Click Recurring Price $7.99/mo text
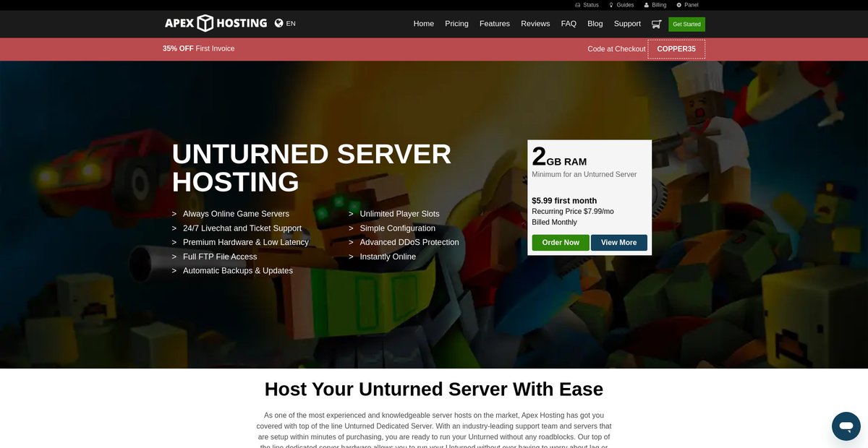 573,212
